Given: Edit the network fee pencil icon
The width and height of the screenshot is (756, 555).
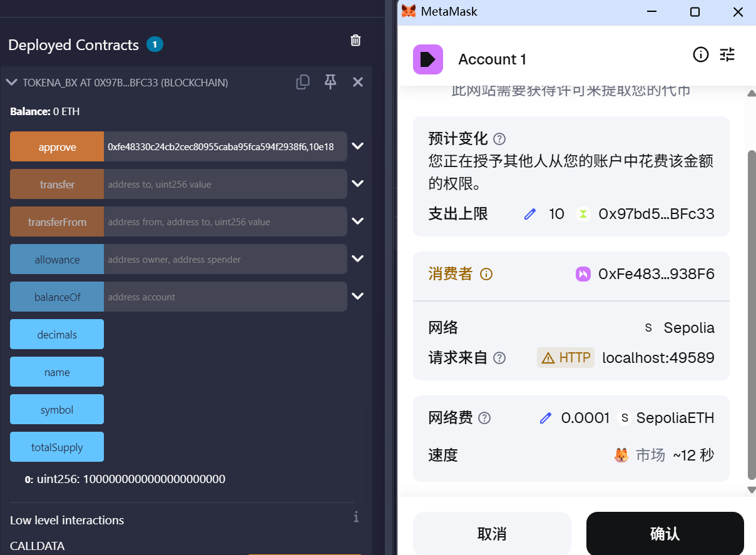Looking at the screenshot, I should coord(546,418).
